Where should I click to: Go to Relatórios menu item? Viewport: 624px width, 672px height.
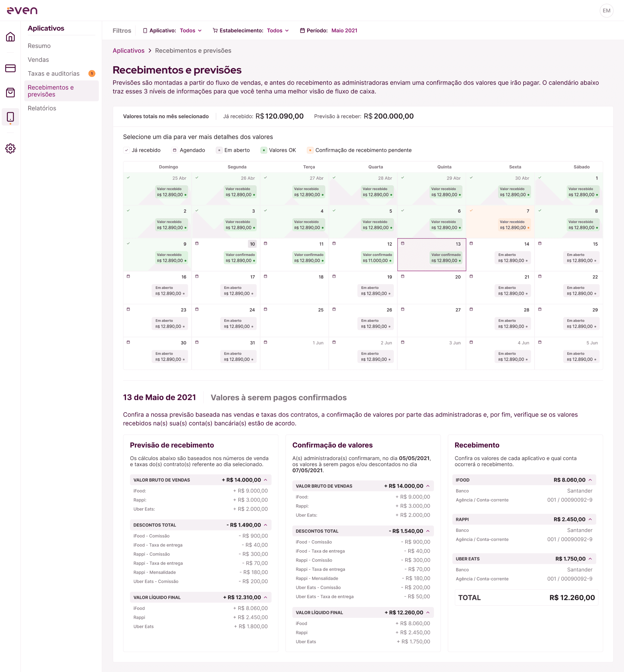[x=42, y=108]
